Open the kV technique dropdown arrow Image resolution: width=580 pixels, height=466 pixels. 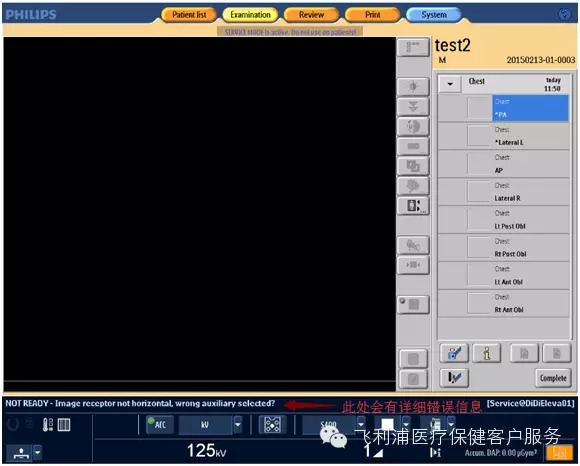pos(238,425)
